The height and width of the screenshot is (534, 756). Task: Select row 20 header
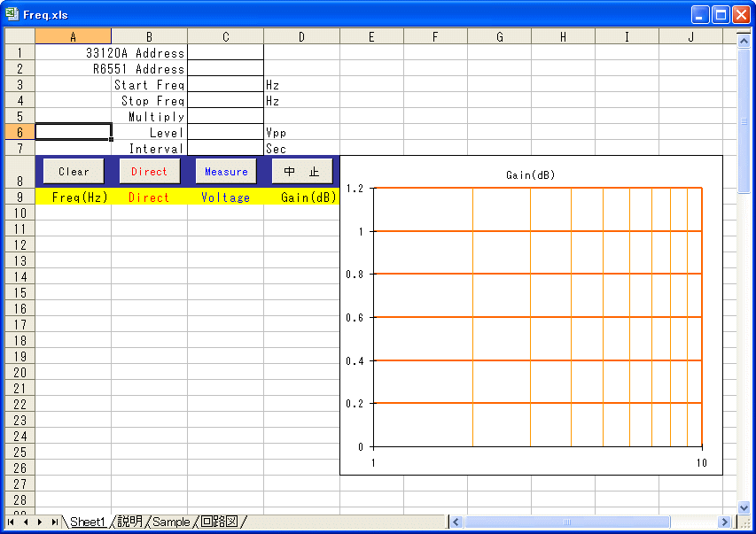coord(19,372)
